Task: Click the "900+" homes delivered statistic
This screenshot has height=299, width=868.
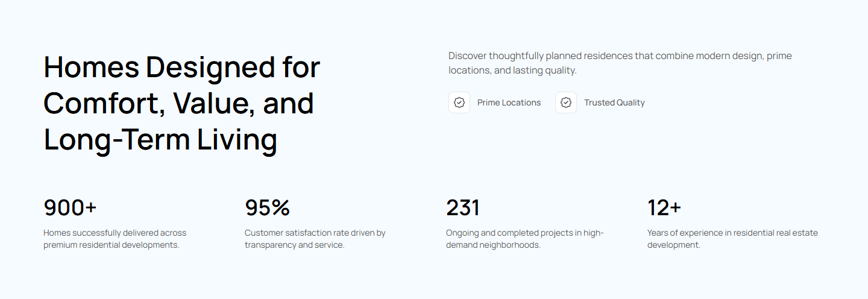Action: [x=70, y=207]
